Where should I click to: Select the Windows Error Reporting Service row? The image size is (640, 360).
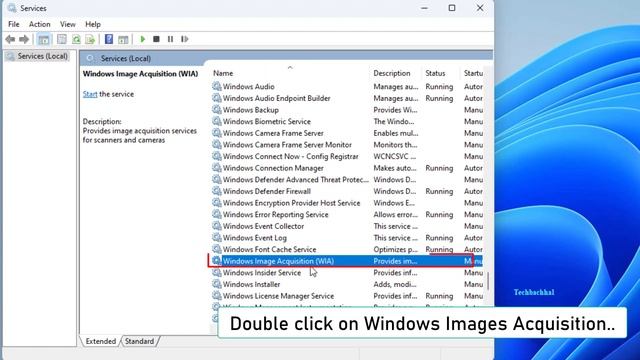coord(347,214)
